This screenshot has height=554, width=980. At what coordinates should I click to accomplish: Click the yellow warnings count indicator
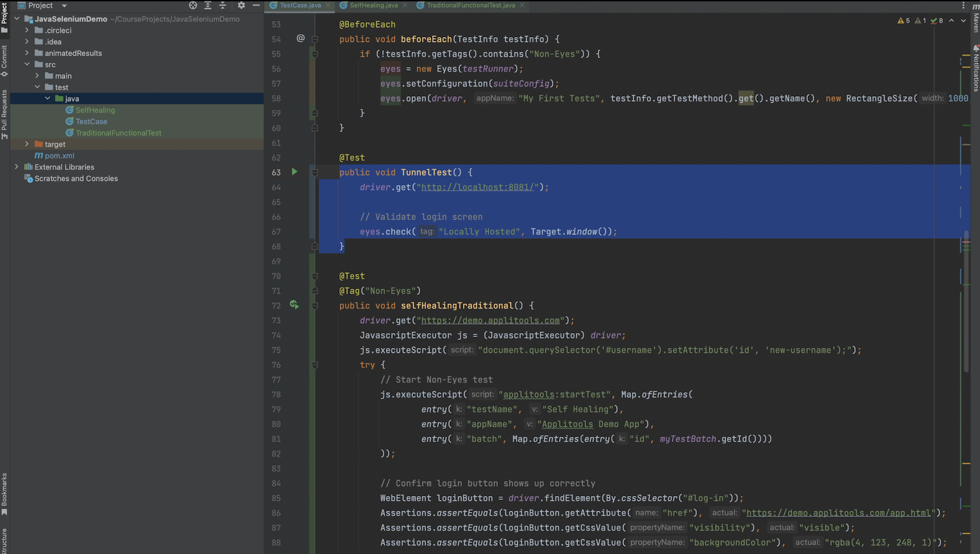[904, 20]
